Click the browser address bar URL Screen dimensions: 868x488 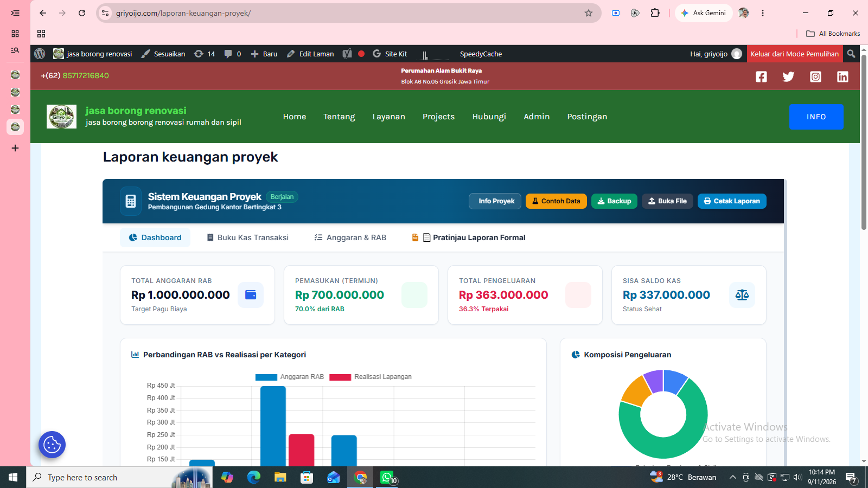(x=183, y=13)
